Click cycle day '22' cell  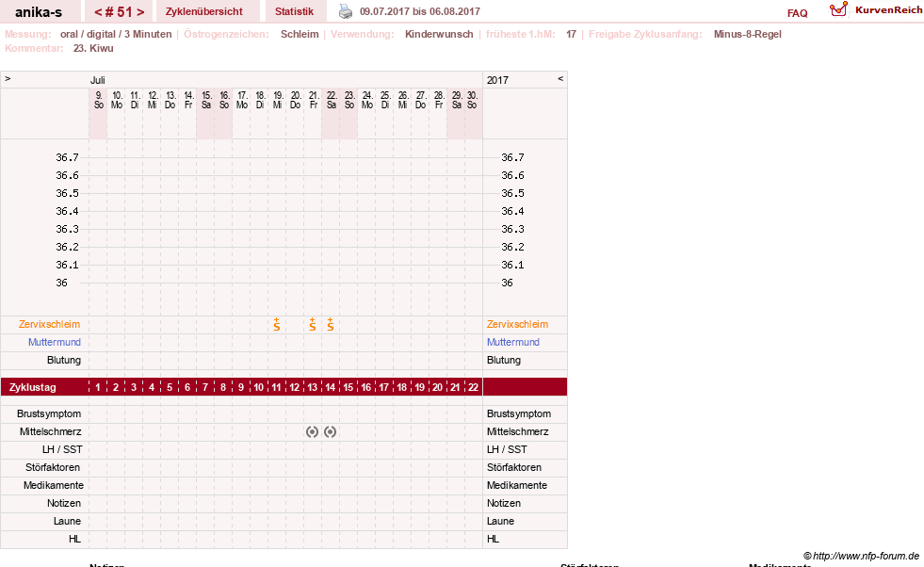pyautogui.click(x=473, y=387)
